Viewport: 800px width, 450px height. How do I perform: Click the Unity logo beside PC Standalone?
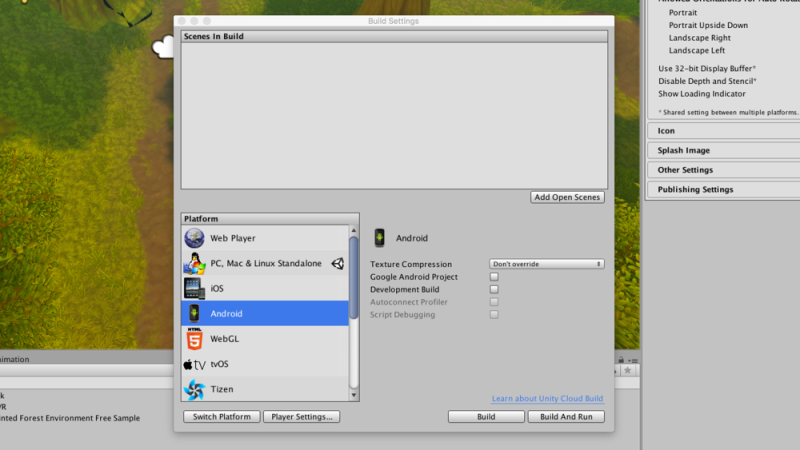338,264
